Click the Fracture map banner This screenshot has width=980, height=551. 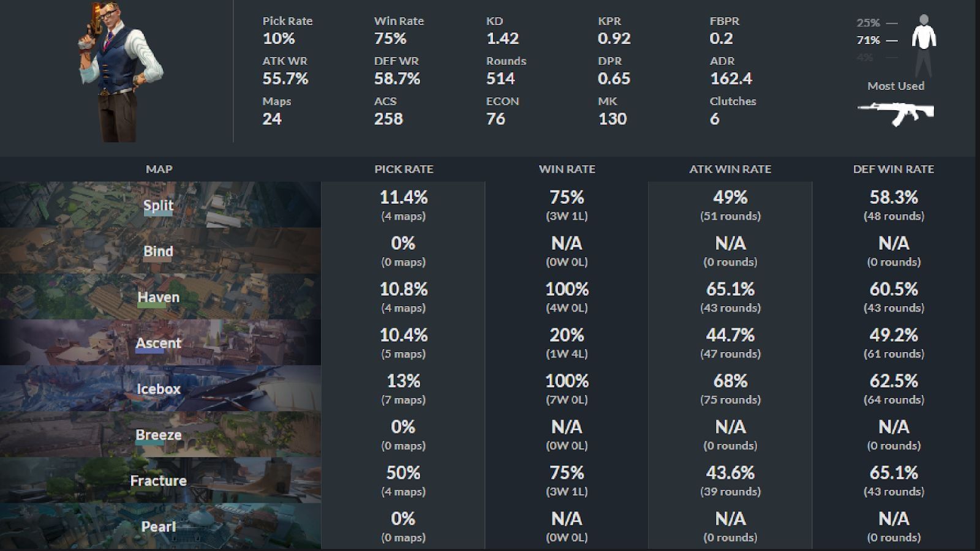[159, 481]
